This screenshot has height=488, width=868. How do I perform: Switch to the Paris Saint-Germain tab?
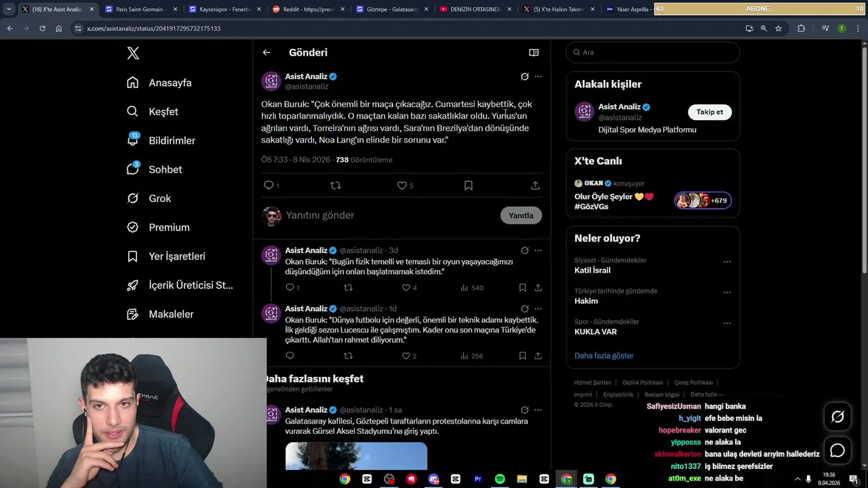[141, 9]
